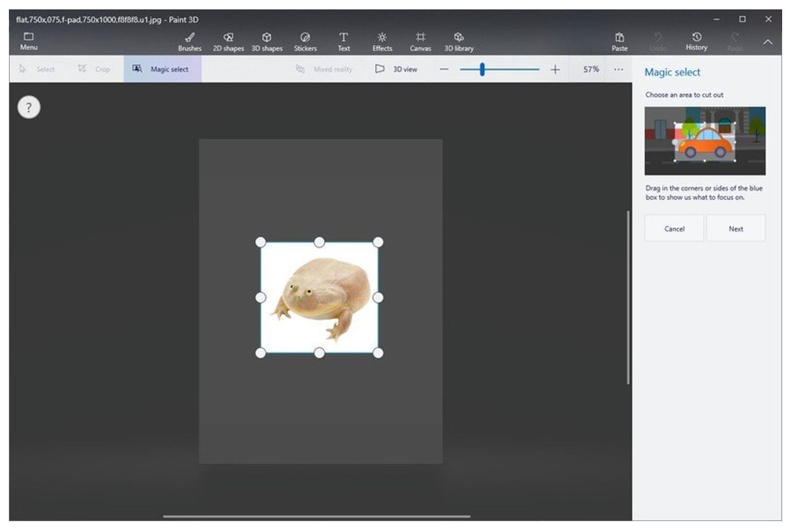Open the Canvas settings
The width and height of the screenshot is (796, 532).
tap(421, 41)
